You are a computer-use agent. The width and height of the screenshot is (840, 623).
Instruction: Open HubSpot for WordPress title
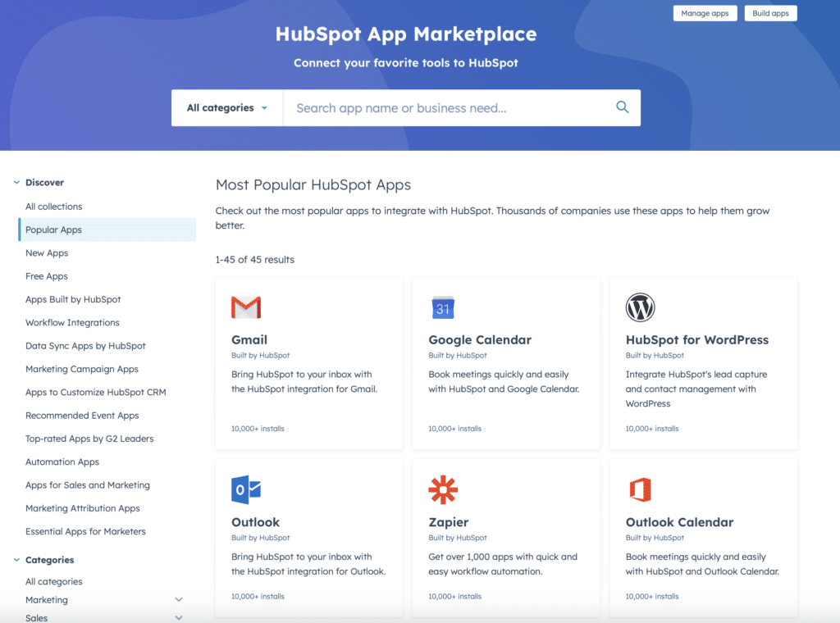[697, 340]
